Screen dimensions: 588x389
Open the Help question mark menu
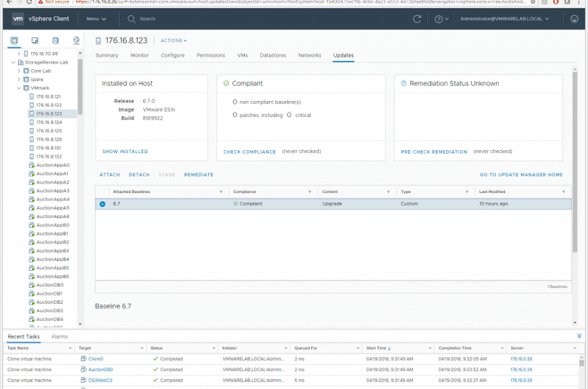click(x=441, y=19)
